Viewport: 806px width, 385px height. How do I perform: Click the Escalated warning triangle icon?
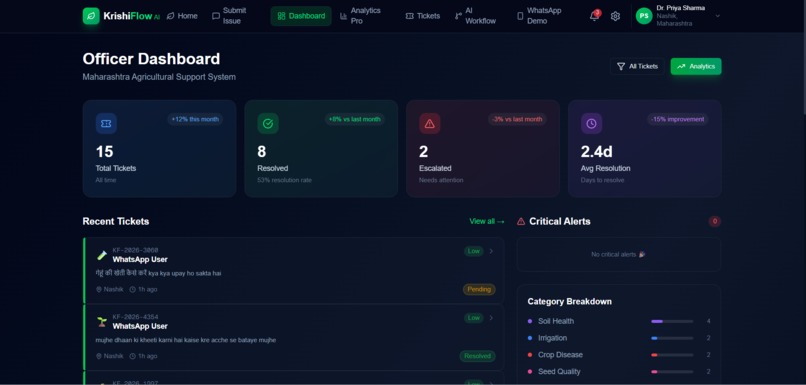point(430,123)
